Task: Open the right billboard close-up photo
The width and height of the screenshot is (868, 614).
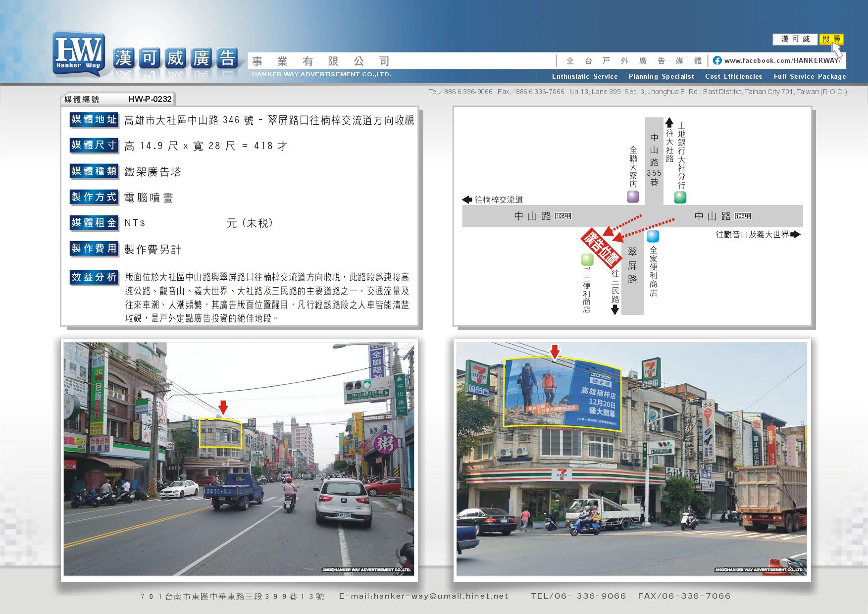Action: click(x=632, y=460)
